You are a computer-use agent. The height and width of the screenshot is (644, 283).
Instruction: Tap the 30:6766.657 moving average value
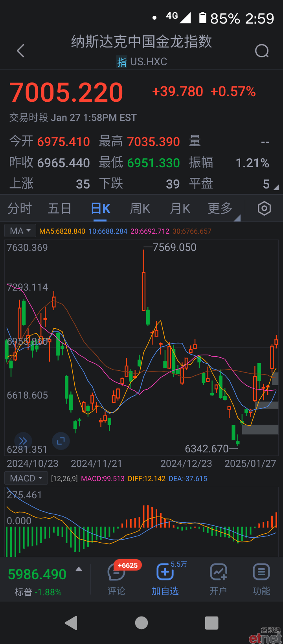(x=192, y=231)
